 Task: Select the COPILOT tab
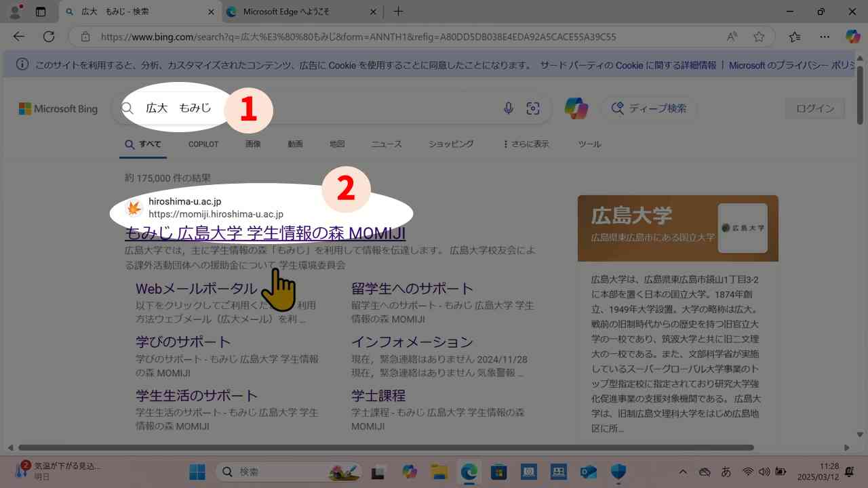tap(203, 144)
